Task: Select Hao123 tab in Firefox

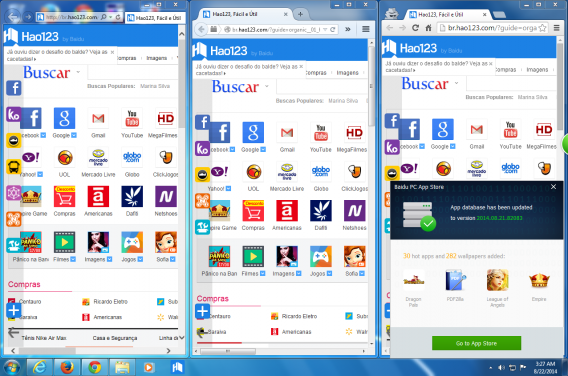Action: point(245,14)
